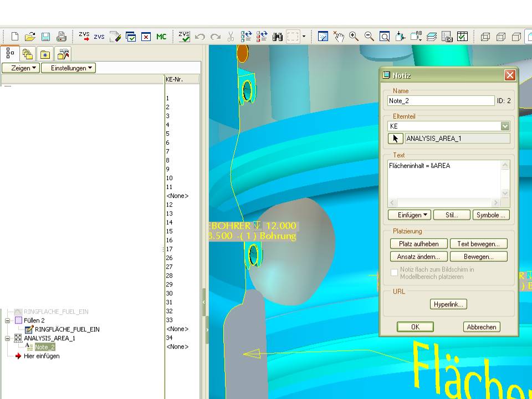Screen dimensions: 532x399
Task: Zoom out with the minus magnifier
Action: 369,37
